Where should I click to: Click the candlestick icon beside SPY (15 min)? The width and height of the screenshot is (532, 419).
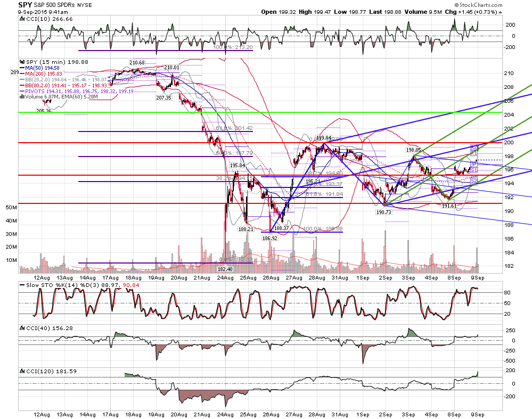tap(22, 62)
